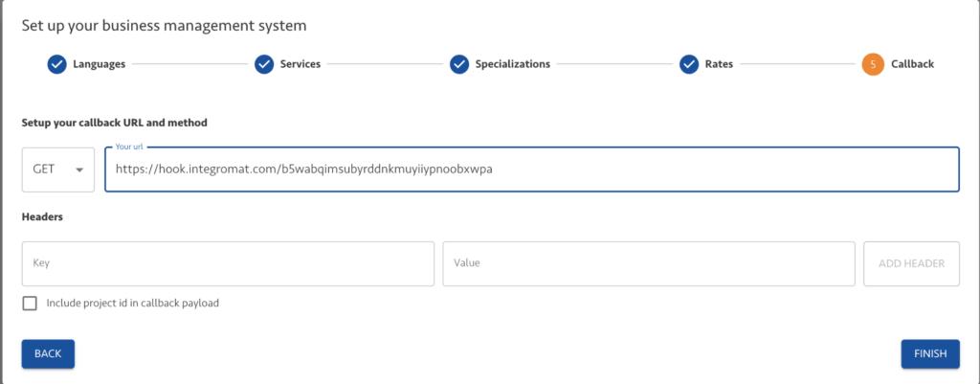
Task: Jump to the Specializations step label
Action: (x=513, y=64)
